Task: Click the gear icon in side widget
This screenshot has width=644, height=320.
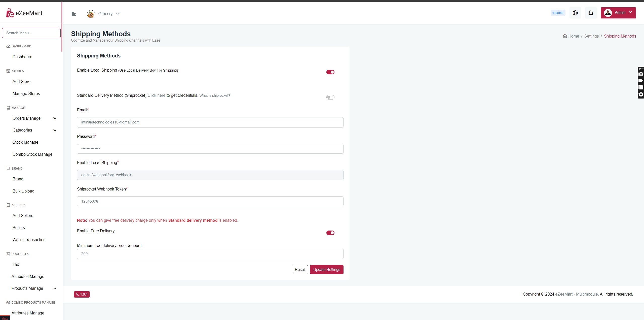Action: coord(641,94)
